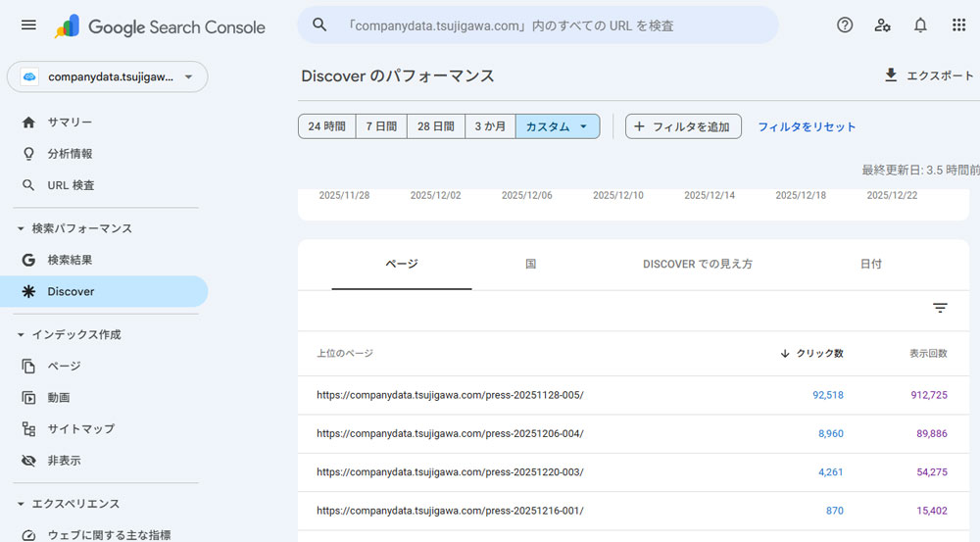Click the フィルタをリセット link
Viewport: 980px width, 542px height.
pos(807,126)
